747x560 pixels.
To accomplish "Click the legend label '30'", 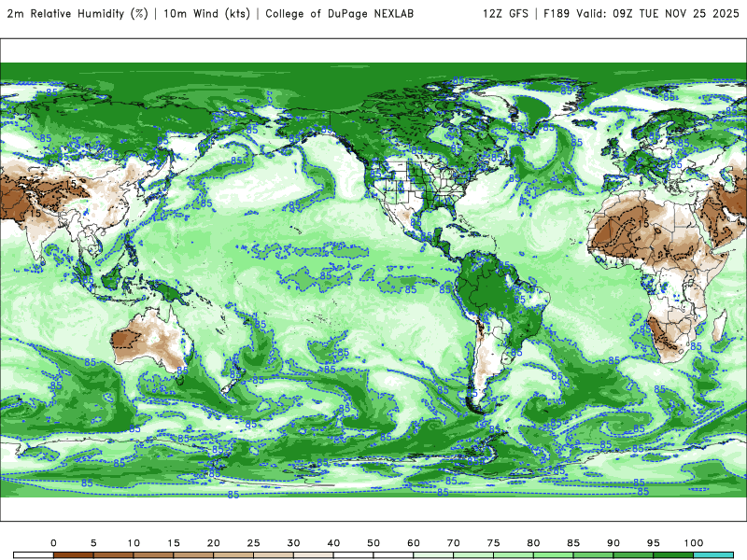I will pos(293,543).
